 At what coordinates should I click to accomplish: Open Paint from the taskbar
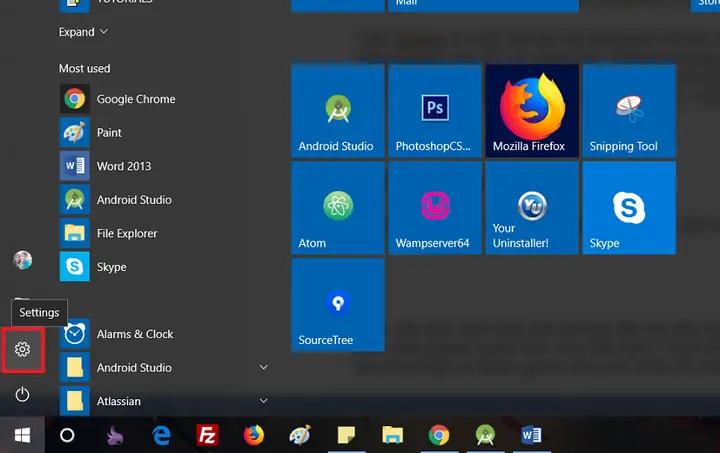[x=300, y=435]
